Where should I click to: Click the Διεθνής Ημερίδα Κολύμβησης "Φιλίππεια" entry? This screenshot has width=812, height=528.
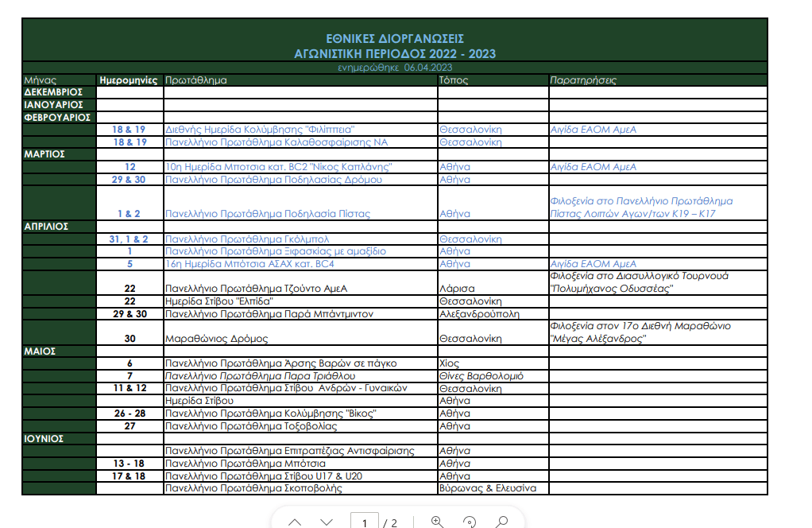click(259, 130)
